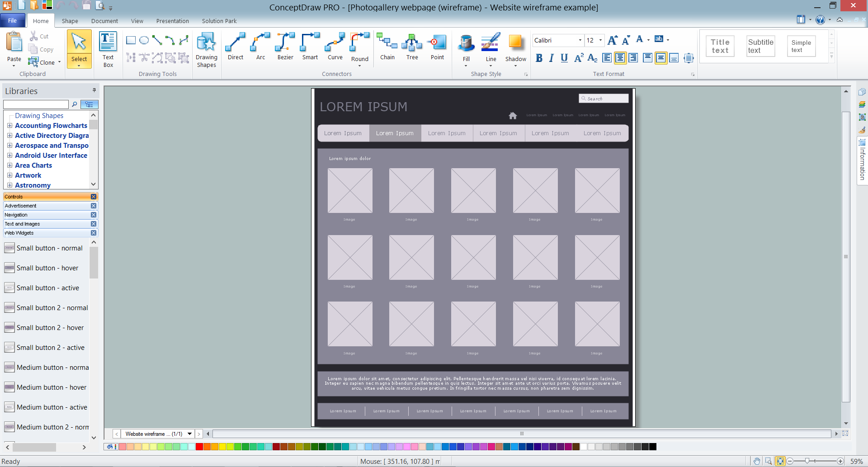Screen dimensions: 868x467
Task: Collapse the Navigation library section
Action: click(x=94, y=215)
